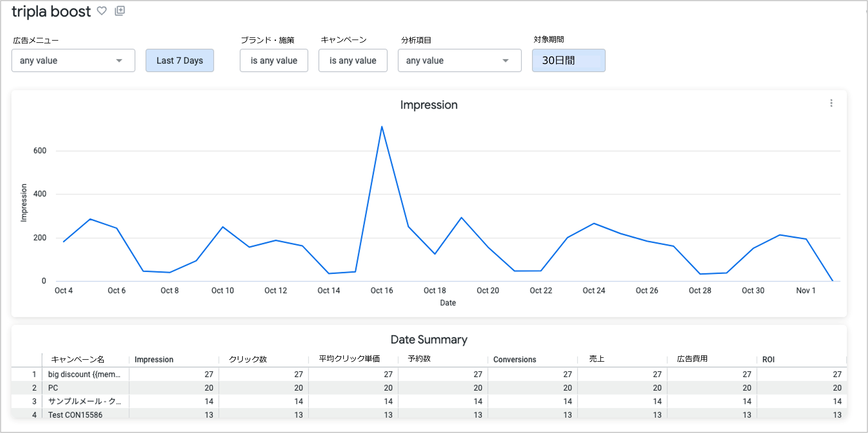Click 平均クリック単価 column header
Image resolution: width=868 pixels, height=433 pixels.
click(x=349, y=359)
